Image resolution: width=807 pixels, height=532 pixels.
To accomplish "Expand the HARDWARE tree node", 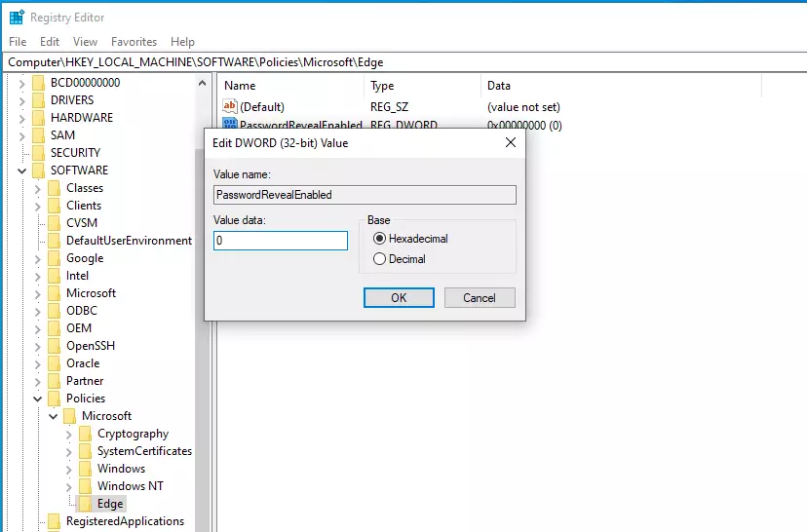I will pyautogui.click(x=21, y=118).
